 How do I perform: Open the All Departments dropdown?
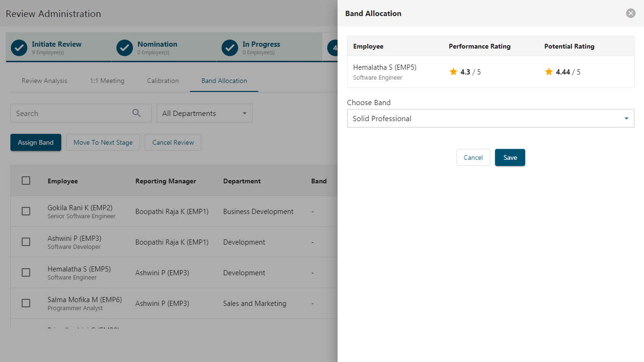coord(205,113)
